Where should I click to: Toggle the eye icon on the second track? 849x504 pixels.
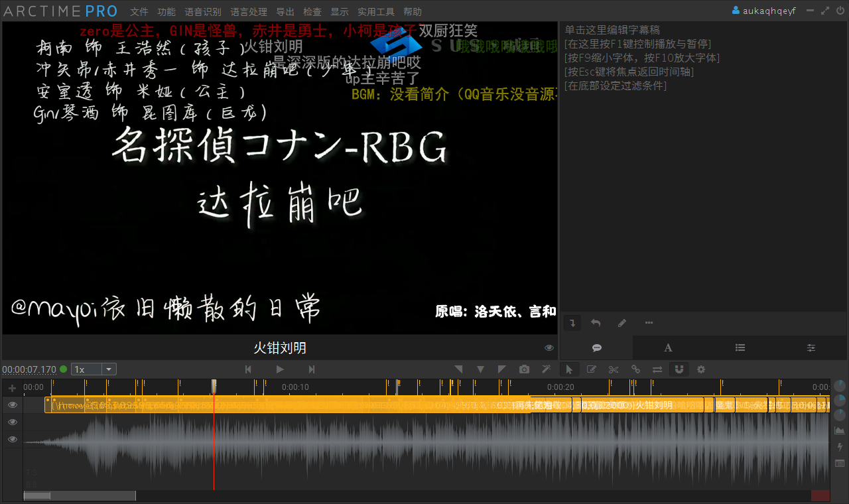(12, 422)
